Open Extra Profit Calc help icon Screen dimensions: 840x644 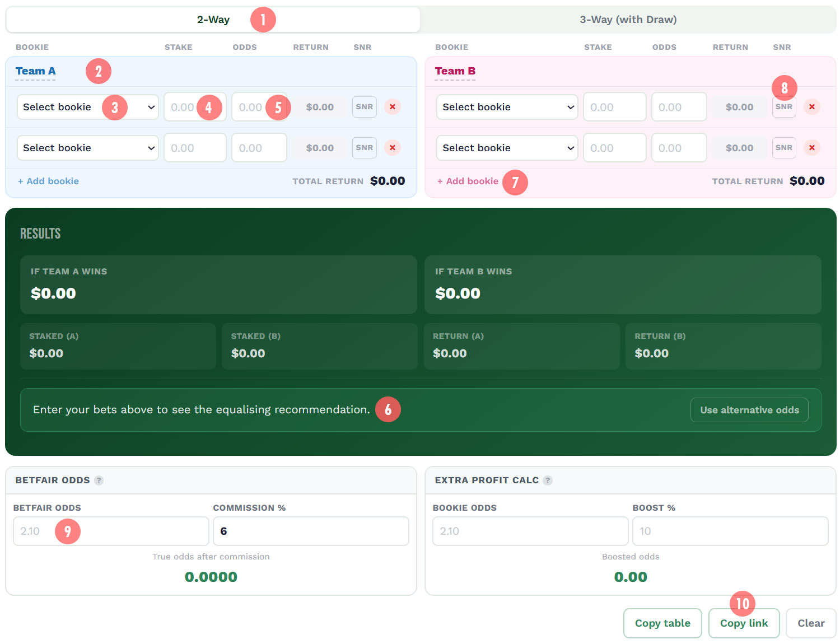coord(548,480)
